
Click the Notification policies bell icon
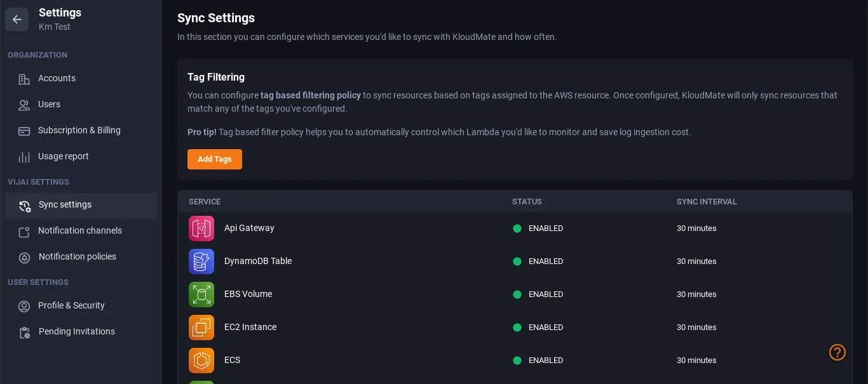click(24, 258)
